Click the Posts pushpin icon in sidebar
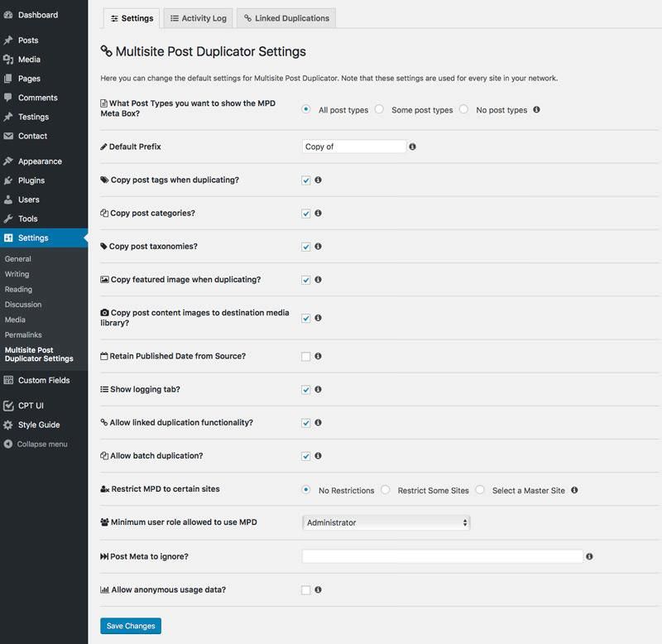 pos(8,40)
